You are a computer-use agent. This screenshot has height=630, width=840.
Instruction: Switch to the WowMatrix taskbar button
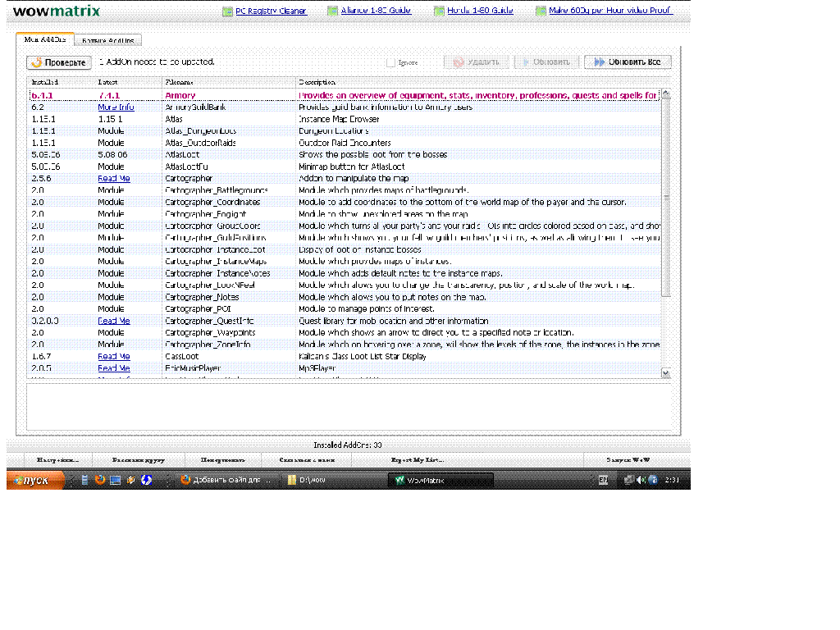pyautogui.click(x=442, y=480)
